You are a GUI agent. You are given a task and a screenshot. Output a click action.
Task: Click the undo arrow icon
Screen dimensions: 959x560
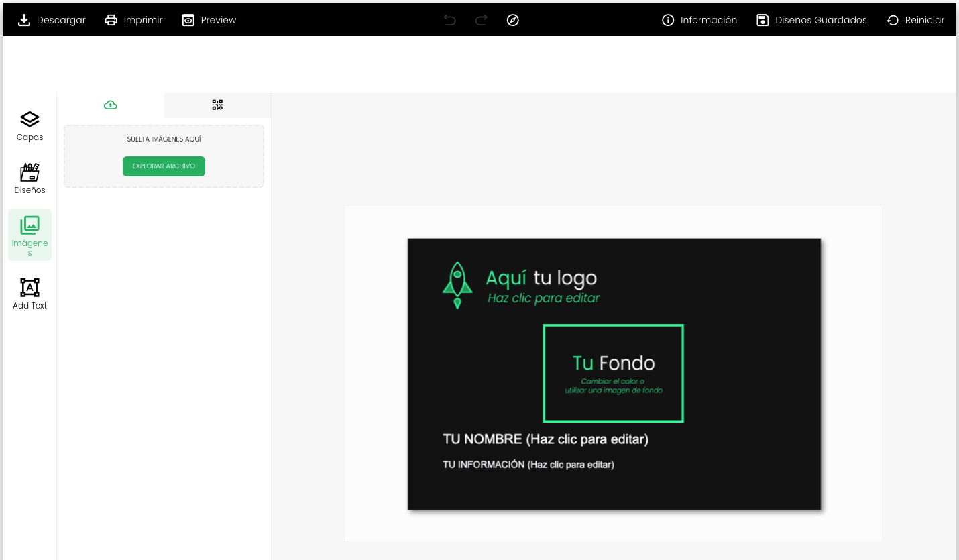coord(450,20)
